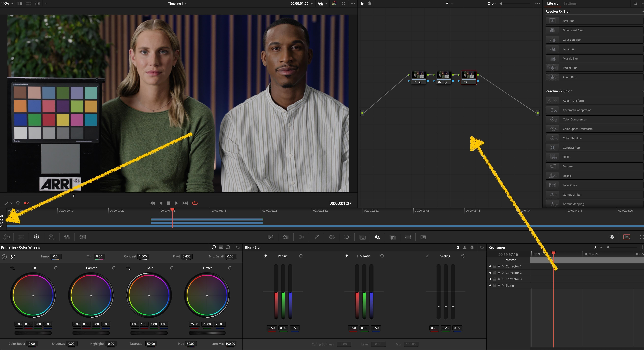
Task: Select the hand pan tool in node editor
Action: click(370, 4)
